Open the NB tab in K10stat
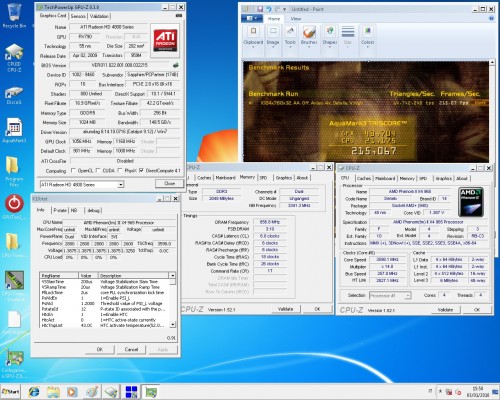Image resolution: width=500 pixels, height=400 pixels. 74,210
